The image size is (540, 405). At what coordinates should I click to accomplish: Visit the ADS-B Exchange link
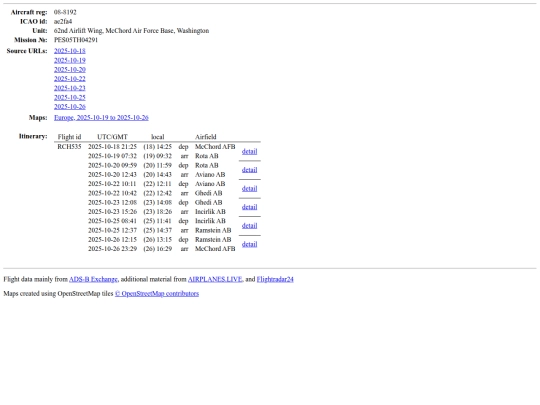pyautogui.click(x=93, y=279)
